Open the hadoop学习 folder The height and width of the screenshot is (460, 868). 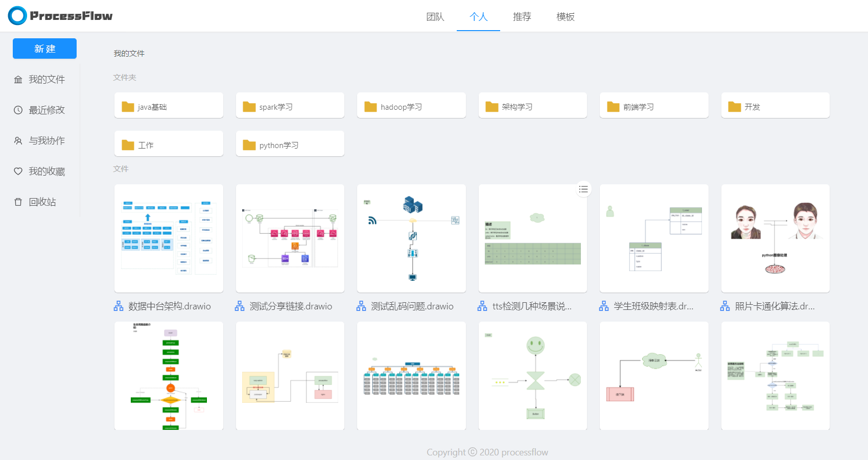pyautogui.click(x=411, y=106)
